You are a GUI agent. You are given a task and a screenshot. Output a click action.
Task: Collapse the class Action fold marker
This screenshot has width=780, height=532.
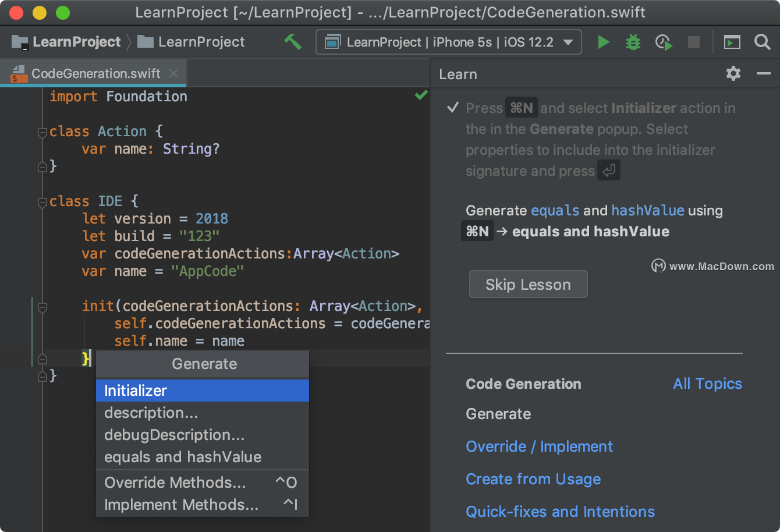(42, 133)
